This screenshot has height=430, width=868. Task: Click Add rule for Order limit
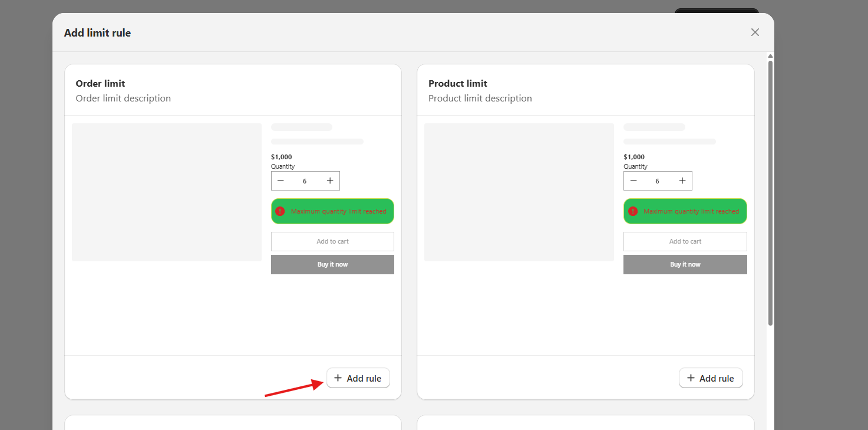[358, 378]
